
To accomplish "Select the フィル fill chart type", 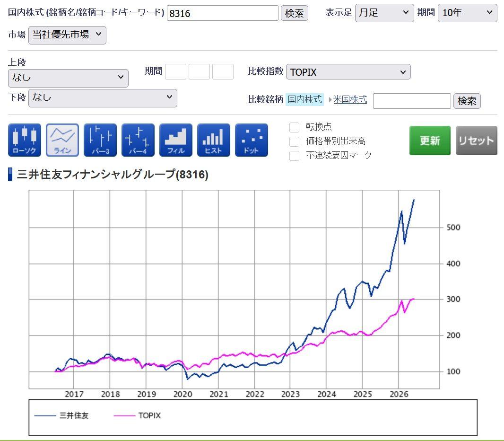I will 176,140.
